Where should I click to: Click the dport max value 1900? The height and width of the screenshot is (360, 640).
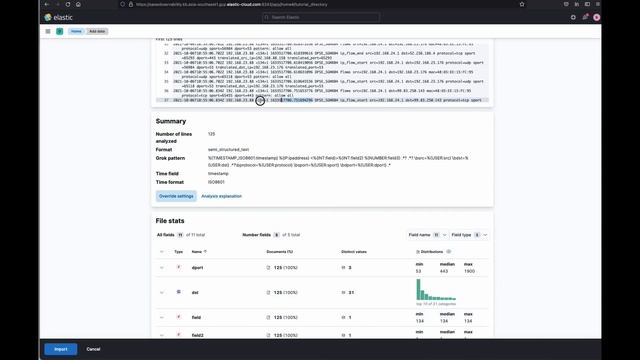469,271
